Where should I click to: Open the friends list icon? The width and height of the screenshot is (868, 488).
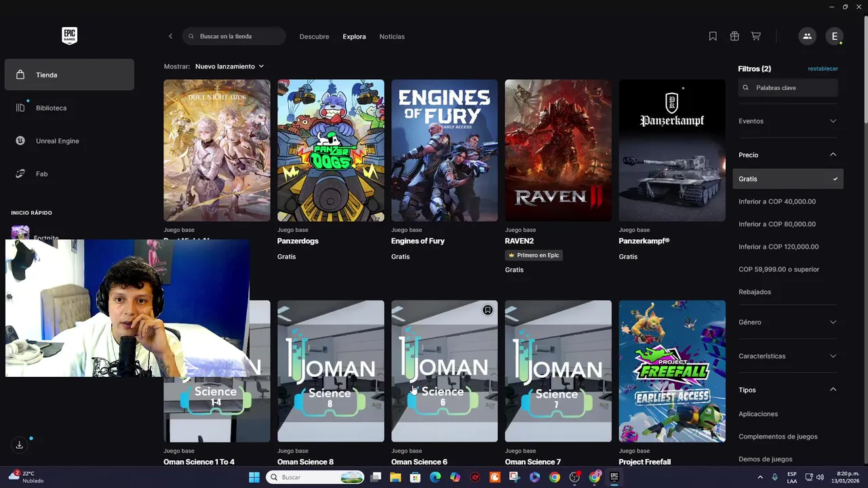[x=807, y=36]
